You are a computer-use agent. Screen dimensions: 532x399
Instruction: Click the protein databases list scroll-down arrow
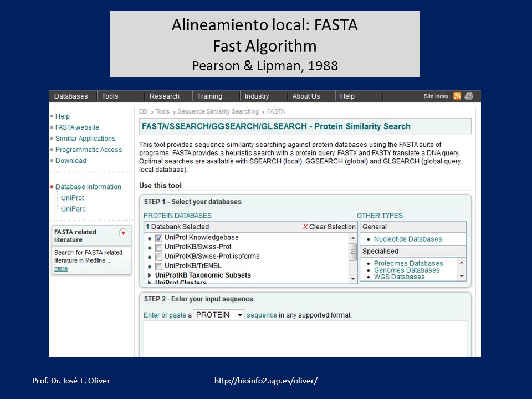353,279
